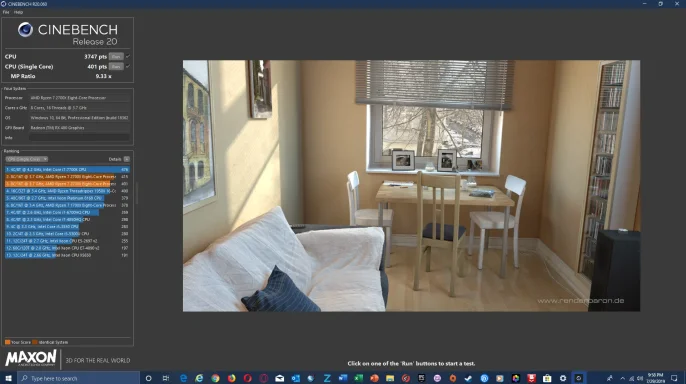Open the blue Z app on the taskbar

tap(327, 378)
